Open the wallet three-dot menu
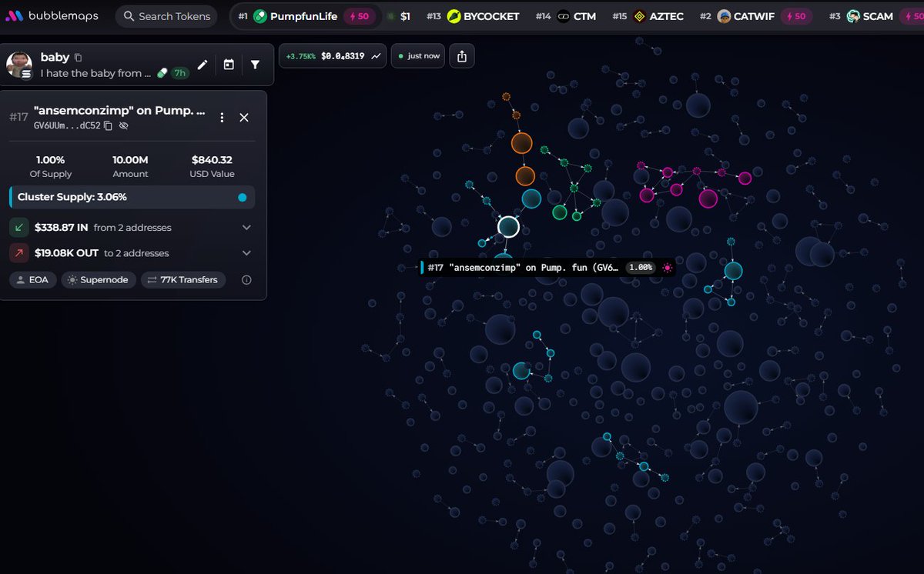The height and width of the screenshot is (574, 924). click(x=222, y=118)
